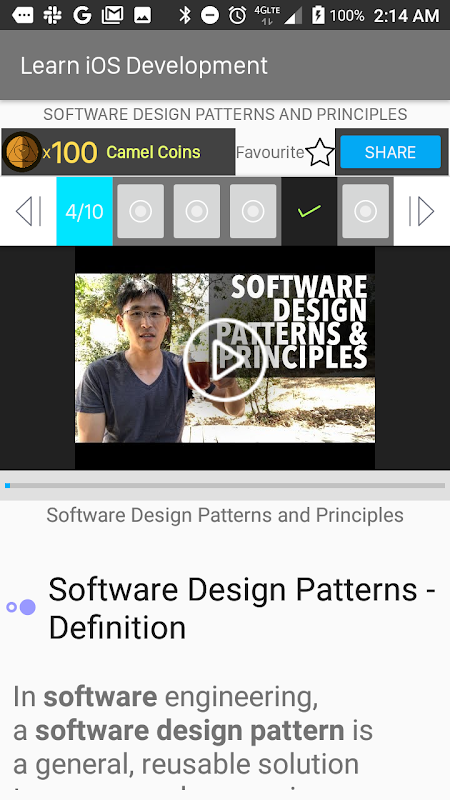
Task: Open the messaging notification icon in status bar
Action: point(23,15)
